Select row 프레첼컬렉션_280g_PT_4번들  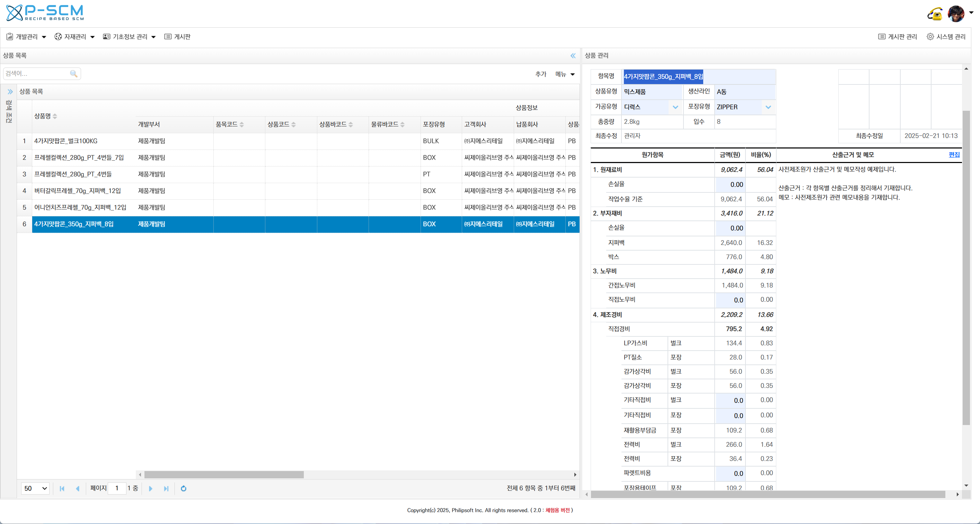tap(298, 174)
